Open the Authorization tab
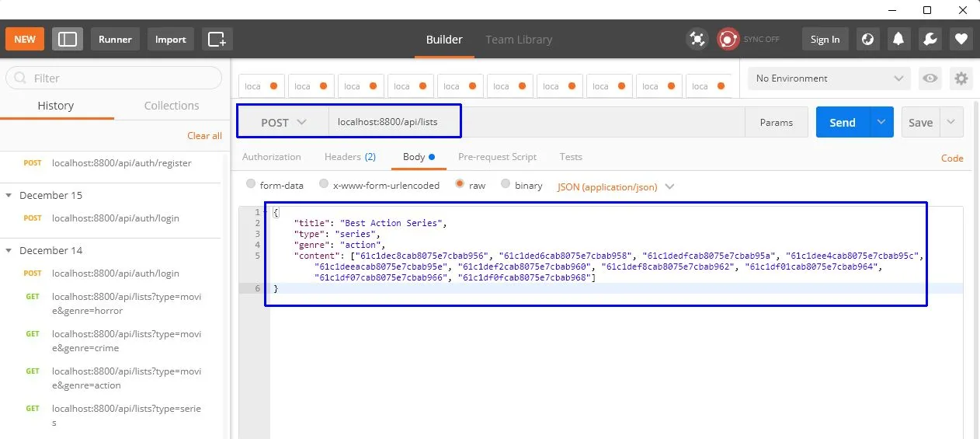Screen dimensions: 980x439 tap(271, 157)
